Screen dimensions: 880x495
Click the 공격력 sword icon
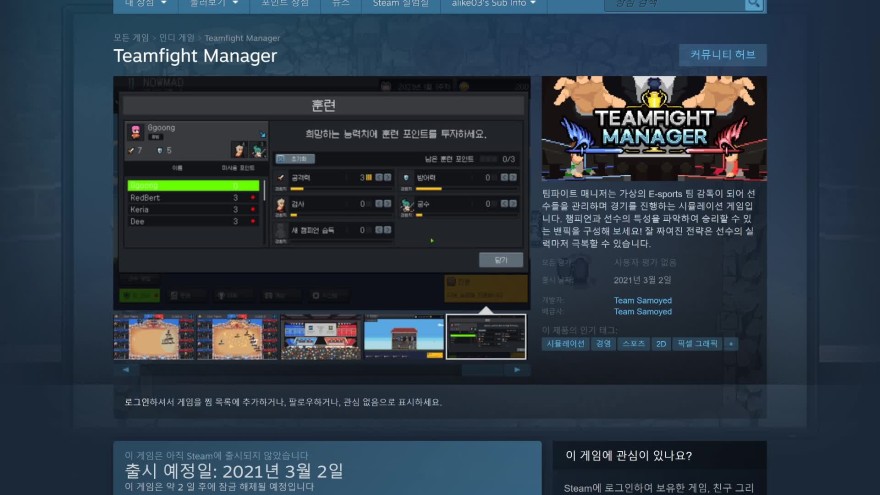pos(281,177)
